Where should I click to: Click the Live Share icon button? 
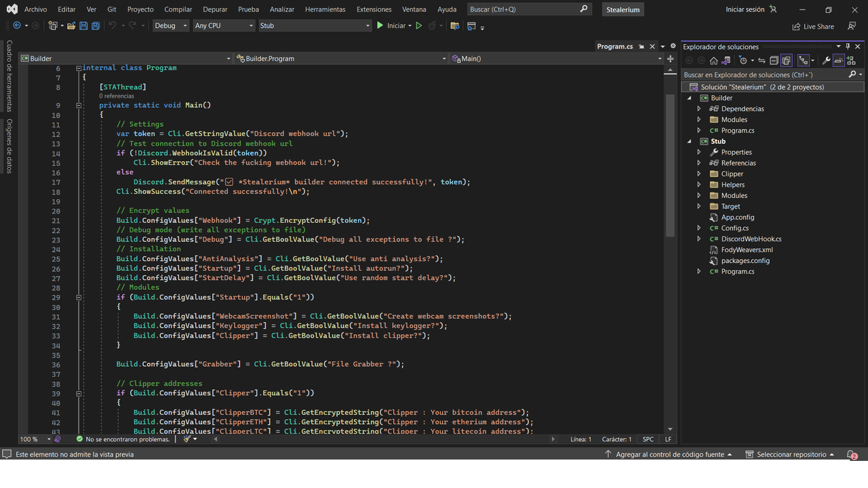click(813, 26)
